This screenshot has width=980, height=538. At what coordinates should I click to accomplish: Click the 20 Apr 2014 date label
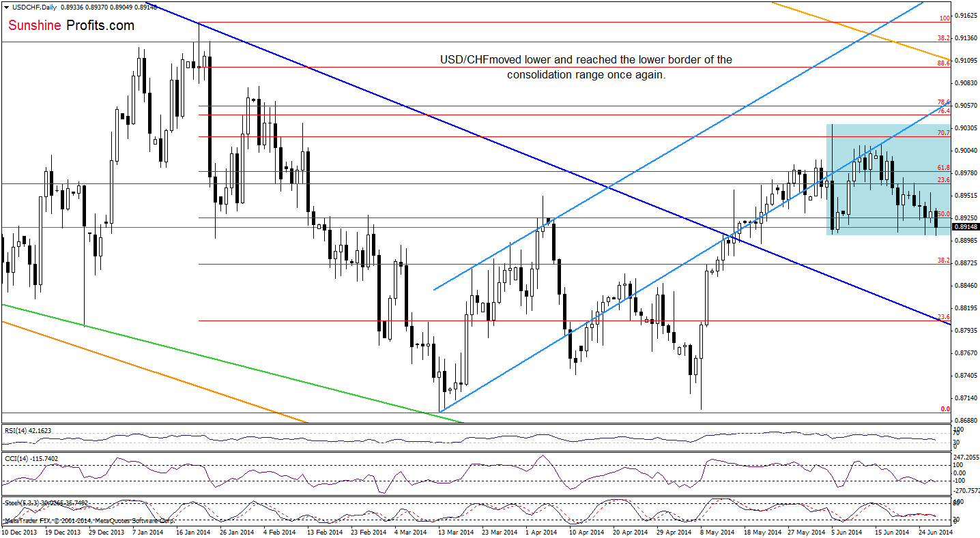click(629, 531)
